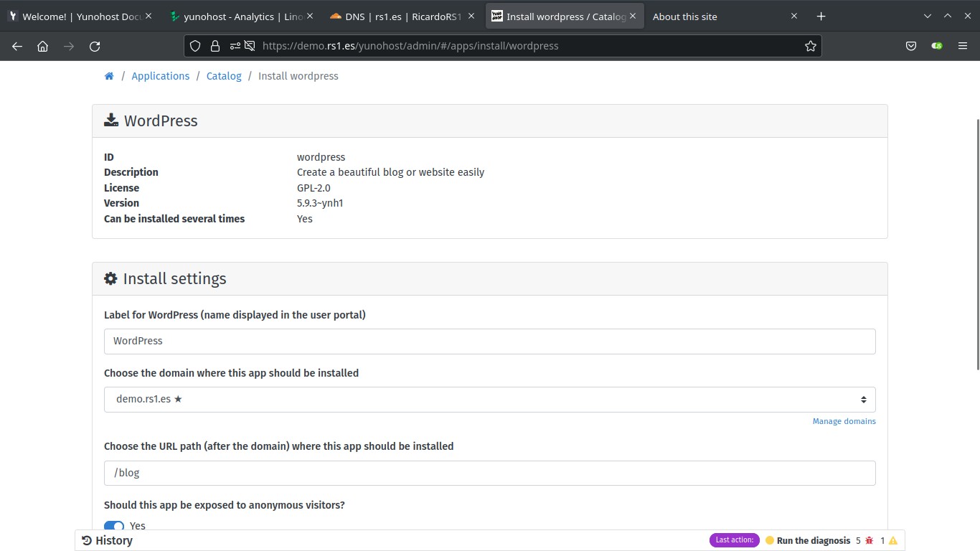980x551 pixels.
Task: Open the browser home page icon
Action: tap(43, 46)
